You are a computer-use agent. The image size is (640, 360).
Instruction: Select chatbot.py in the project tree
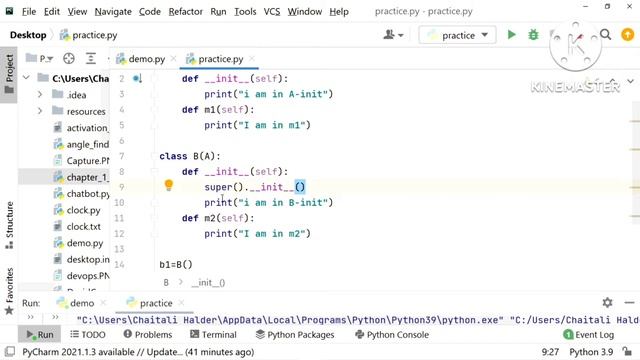[x=82, y=193]
